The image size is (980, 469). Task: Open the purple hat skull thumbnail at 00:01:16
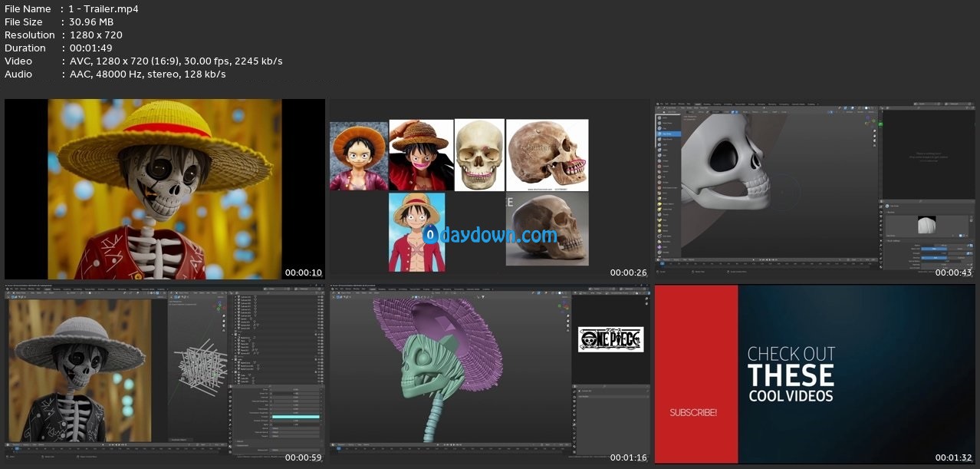(x=490, y=375)
